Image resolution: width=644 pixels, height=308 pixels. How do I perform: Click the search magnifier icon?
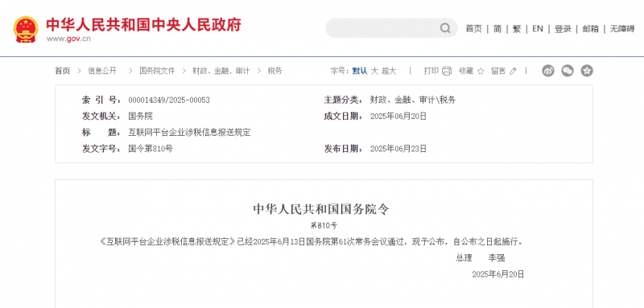click(x=445, y=28)
